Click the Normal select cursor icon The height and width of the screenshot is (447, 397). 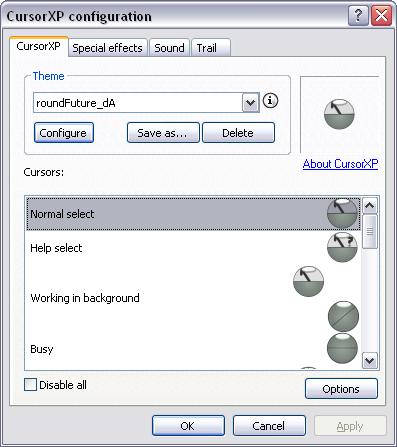(342, 213)
